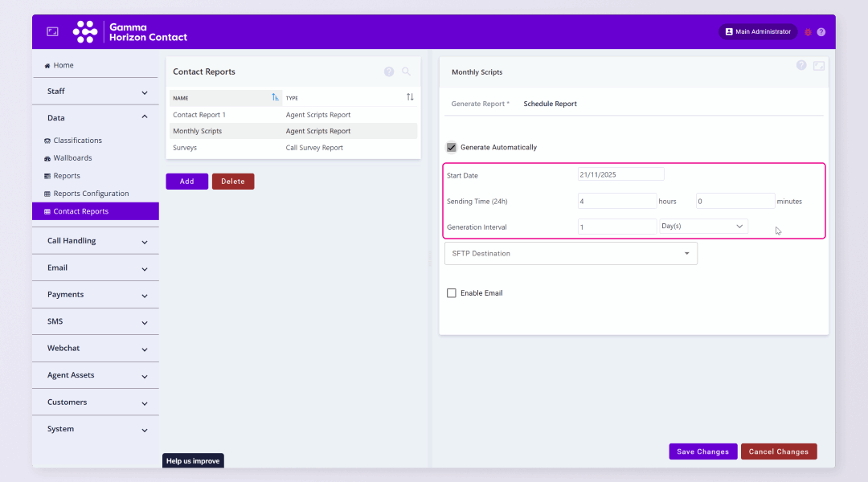Click the Delete button
Image resolution: width=868 pixels, height=482 pixels.
[233, 182]
